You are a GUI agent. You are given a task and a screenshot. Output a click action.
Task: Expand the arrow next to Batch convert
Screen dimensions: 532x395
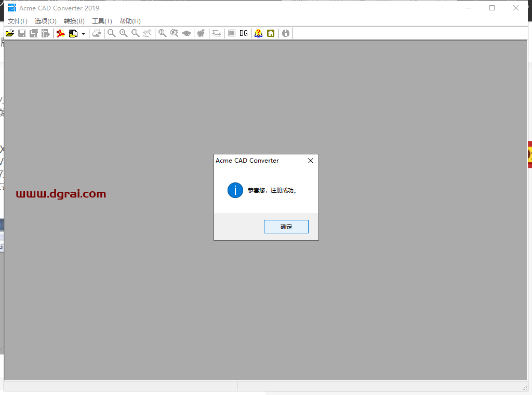(x=83, y=34)
